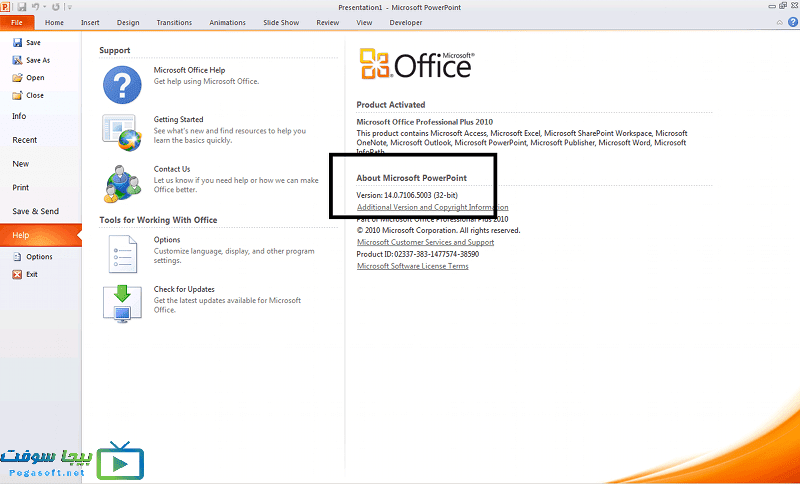Select Recent in the Backstage sidebar
The width and height of the screenshot is (800, 484).
pos(24,140)
